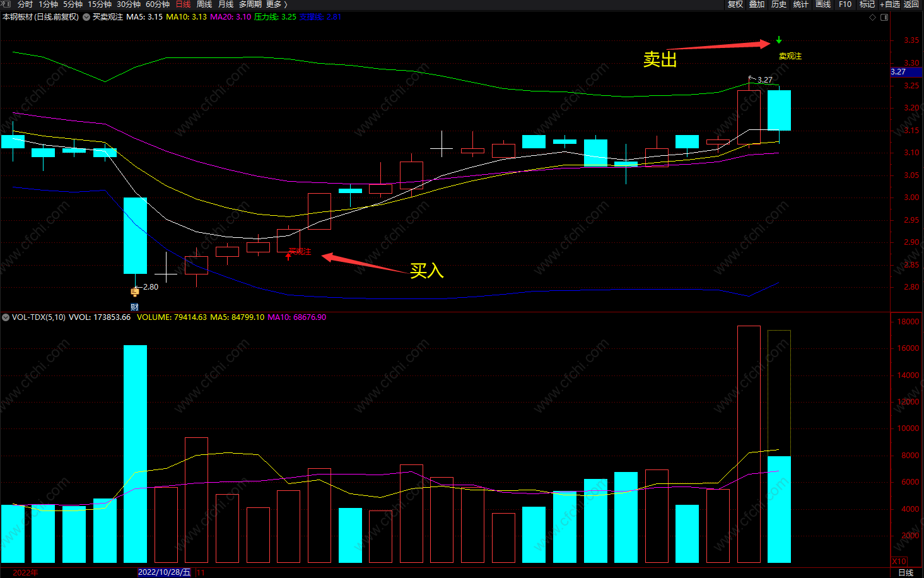Click the 2022/10/28/五 date marker
This screenshot has height=578, width=924.
[x=164, y=572]
